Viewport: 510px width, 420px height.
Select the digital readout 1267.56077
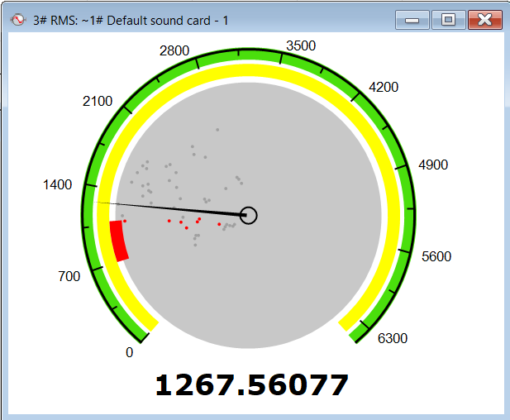tap(251, 384)
